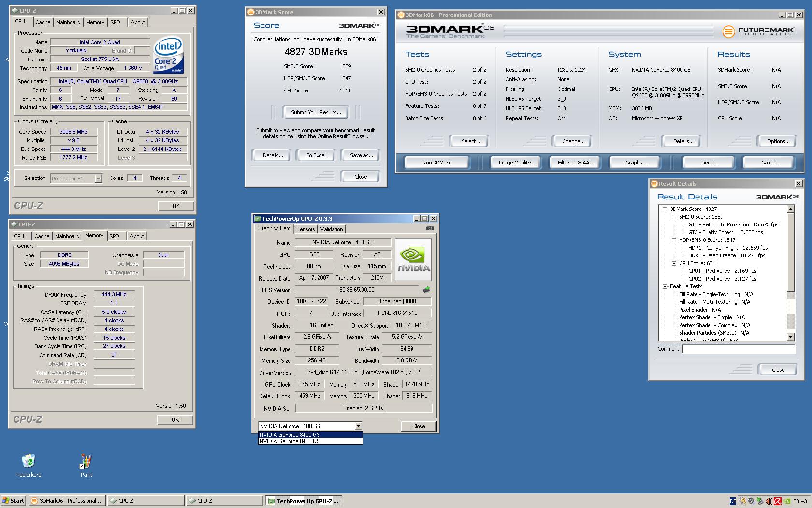Close the GPU-Z window with Close button
Viewport: 812px width, 508px height.
coord(418,426)
